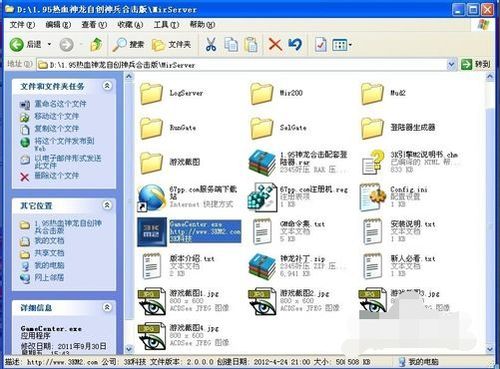Open the 工具(T) menu

(166, 25)
